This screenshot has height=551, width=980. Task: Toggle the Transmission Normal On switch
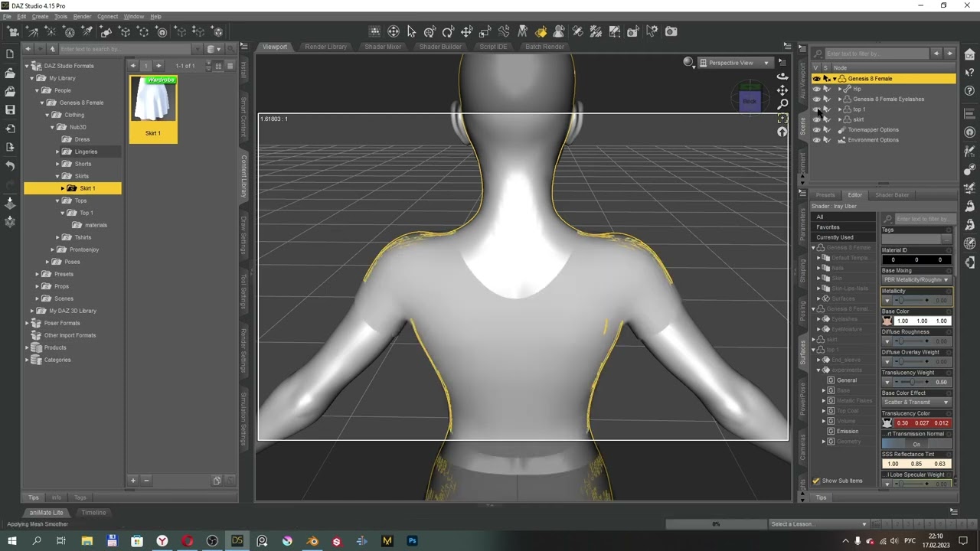tap(916, 444)
